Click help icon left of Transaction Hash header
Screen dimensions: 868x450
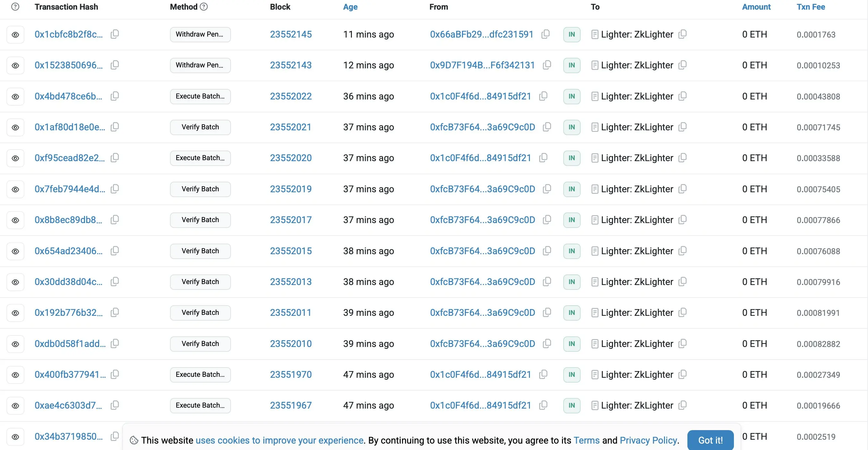coord(15,7)
